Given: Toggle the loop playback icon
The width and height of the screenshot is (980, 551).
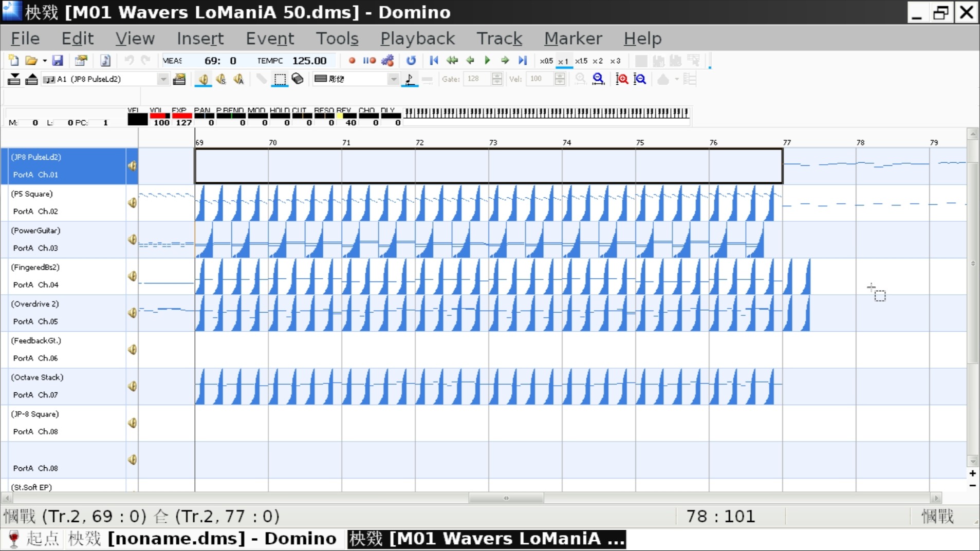Looking at the screenshot, I should click(411, 61).
